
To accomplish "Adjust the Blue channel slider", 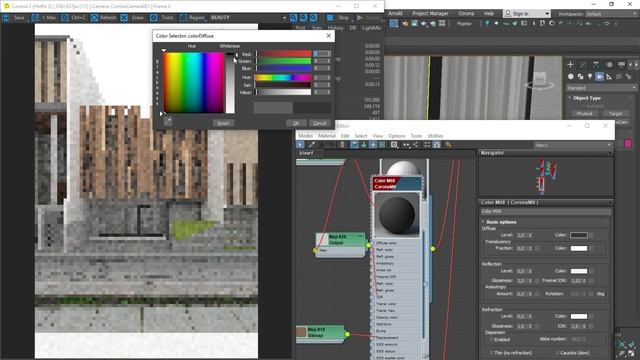I will coord(284,68).
